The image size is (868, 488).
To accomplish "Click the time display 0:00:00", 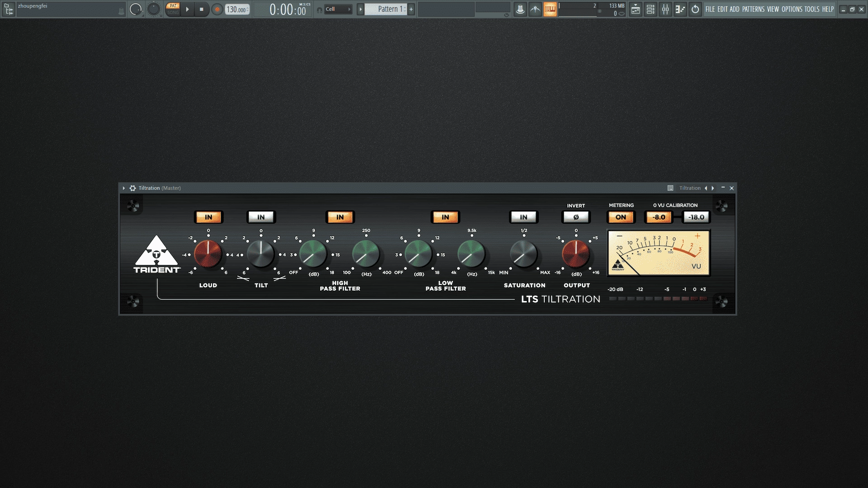I will click(288, 9).
